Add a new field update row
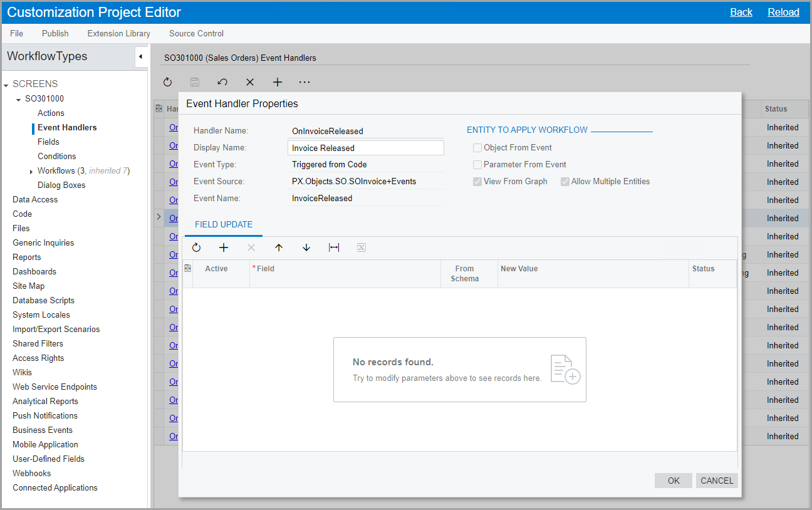Screen dimensions: 812x510 pyautogui.click(x=224, y=247)
